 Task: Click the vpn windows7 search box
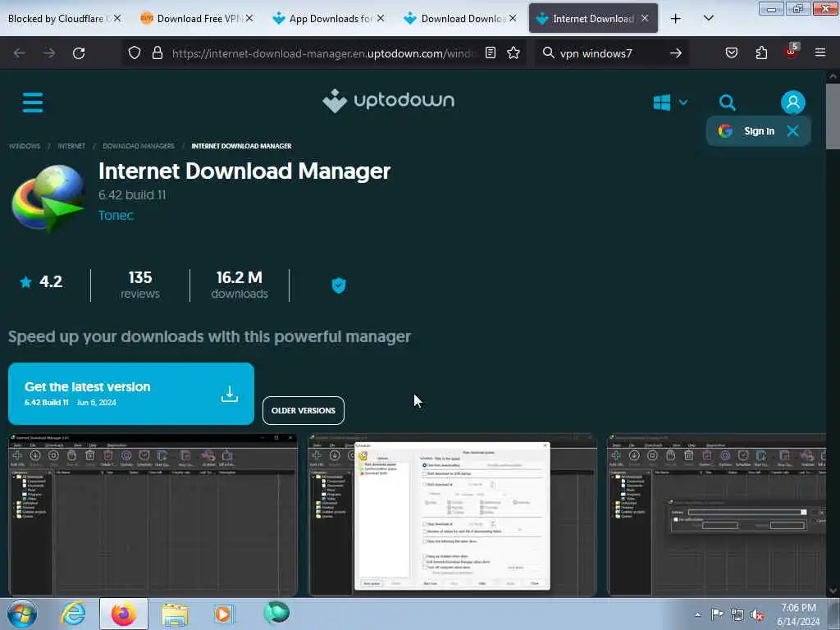(x=610, y=53)
